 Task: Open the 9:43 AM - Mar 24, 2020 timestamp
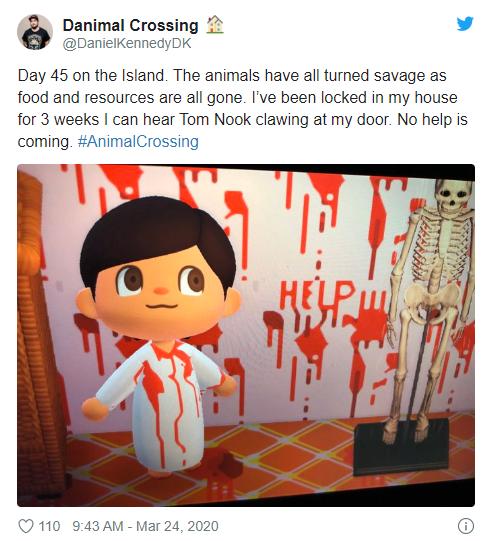[x=145, y=526]
